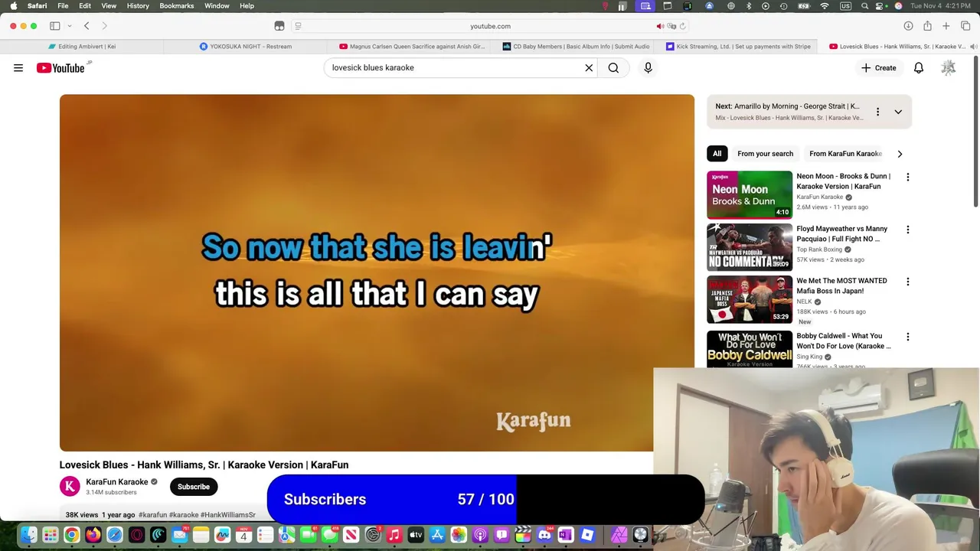The height and width of the screenshot is (551, 980).
Task: Open Safari Edit menu
Action: point(85,6)
